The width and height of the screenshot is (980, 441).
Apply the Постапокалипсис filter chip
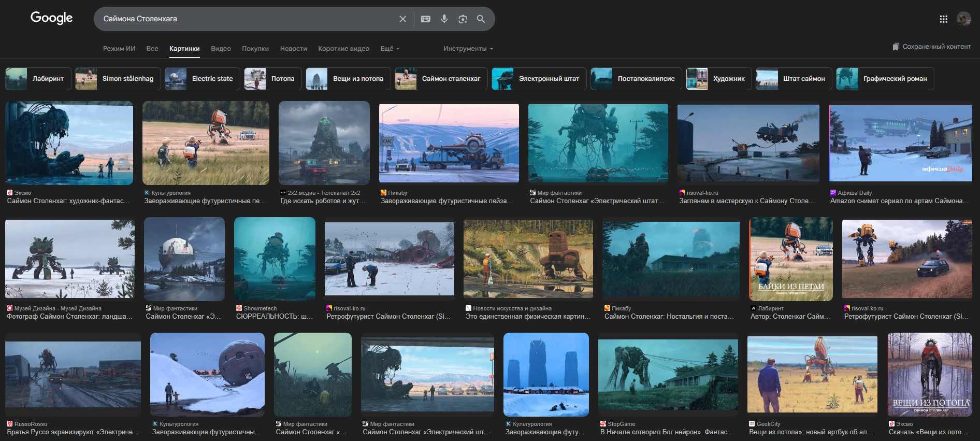[x=636, y=79]
